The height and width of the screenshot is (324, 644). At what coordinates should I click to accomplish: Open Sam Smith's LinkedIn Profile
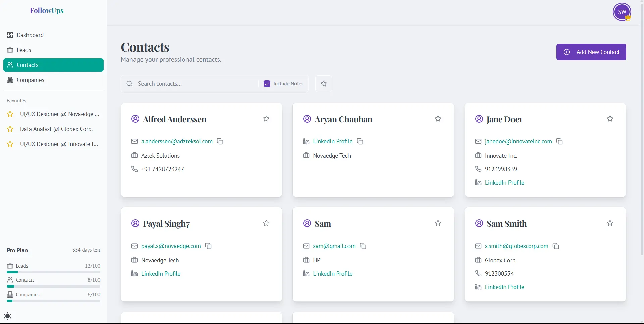click(504, 287)
